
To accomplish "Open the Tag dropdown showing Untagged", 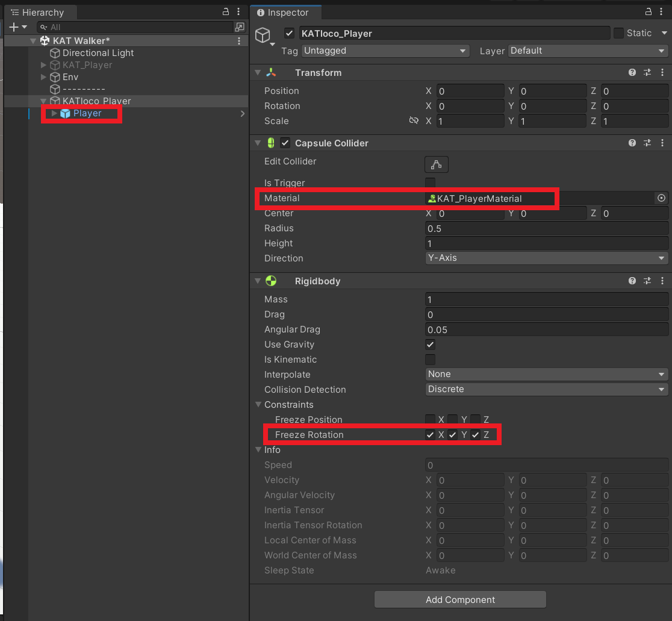I will (385, 51).
